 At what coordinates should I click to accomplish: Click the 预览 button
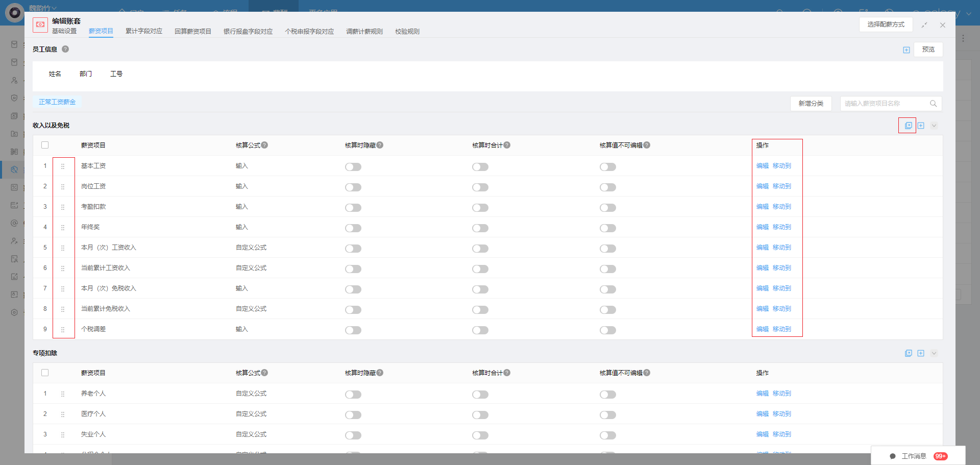pos(928,50)
